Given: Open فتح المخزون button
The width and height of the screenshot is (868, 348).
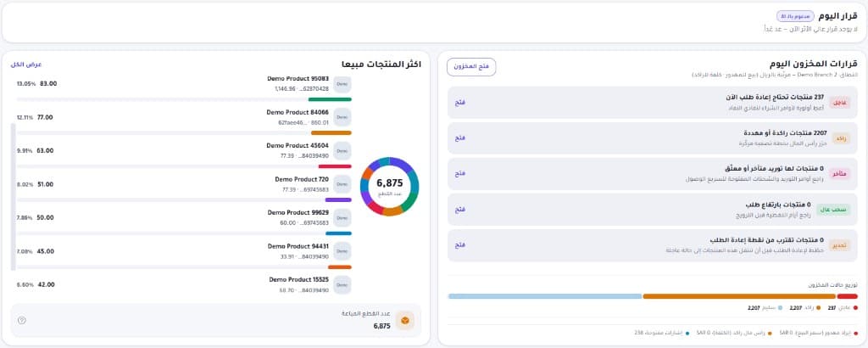Looking at the screenshot, I should pos(471,66).
